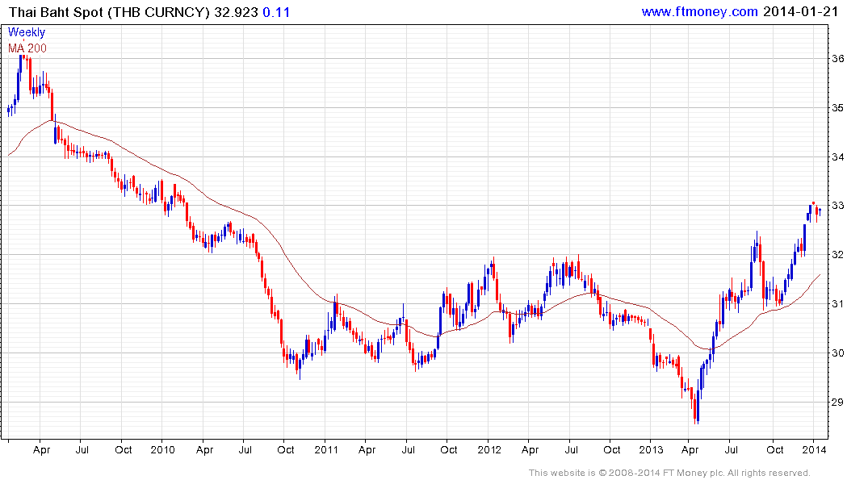This screenshot has height=484, width=868.
Task: Click the '2014' year label on time axis
Action: click(814, 449)
